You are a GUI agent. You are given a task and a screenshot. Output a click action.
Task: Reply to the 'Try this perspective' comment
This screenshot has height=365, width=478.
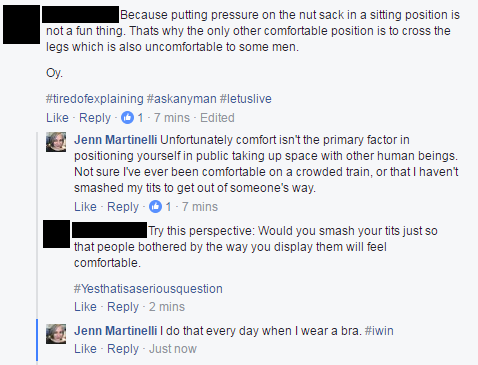coord(123,307)
